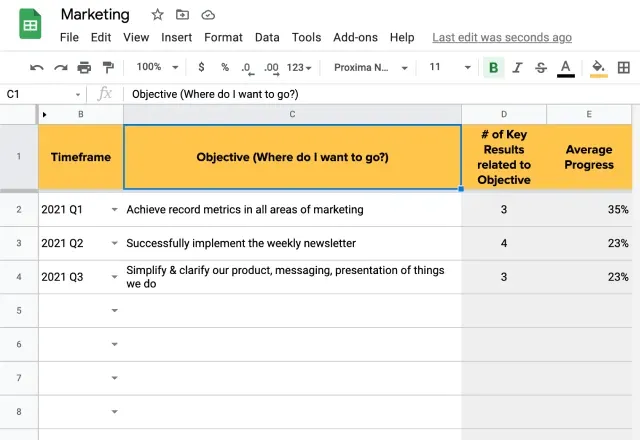Viewport: 640px width, 440px height.
Task: Open the zoom 100% dropdown
Action: coord(158,67)
